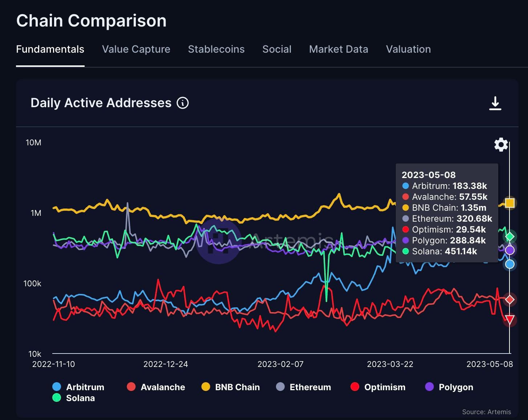Screen dimensions: 528x420
Task: Click tooltip value Polygon: 288.84k
Action: tap(444, 241)
